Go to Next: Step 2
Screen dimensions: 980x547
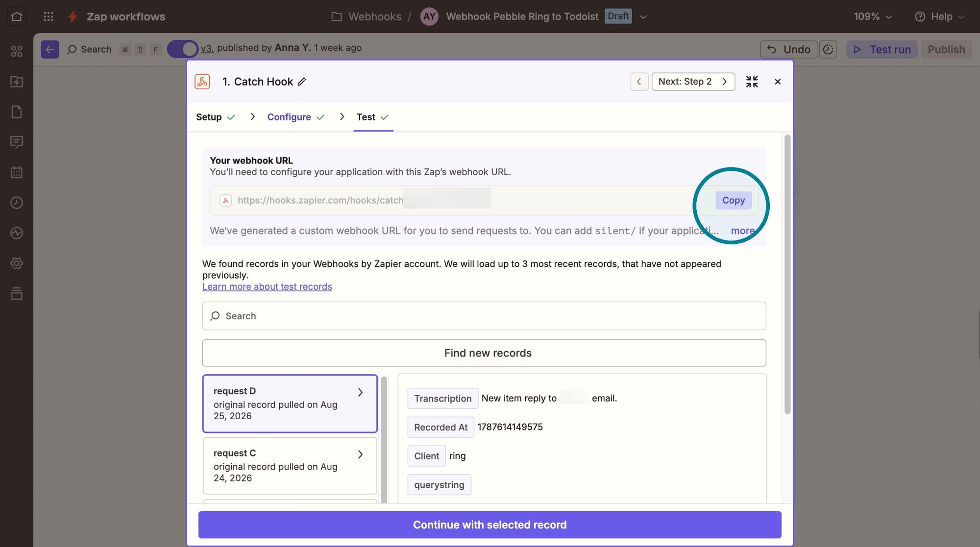[x=693, y=82]
